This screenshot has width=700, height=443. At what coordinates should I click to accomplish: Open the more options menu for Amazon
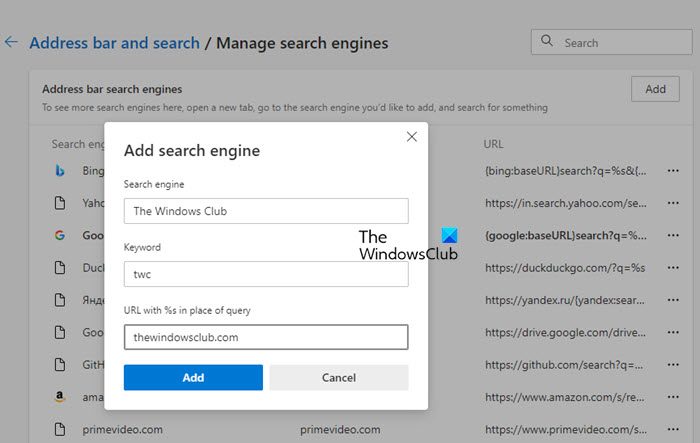(x=673, y=397)
